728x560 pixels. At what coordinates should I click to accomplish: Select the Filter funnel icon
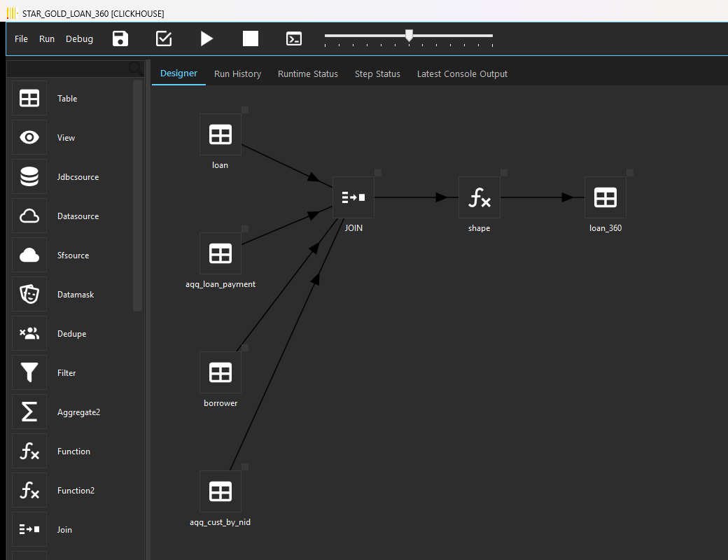click(29, 372)
